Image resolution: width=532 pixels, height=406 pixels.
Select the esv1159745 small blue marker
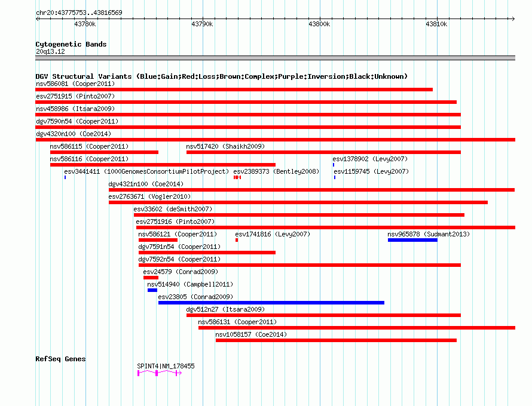pos(335,177)
